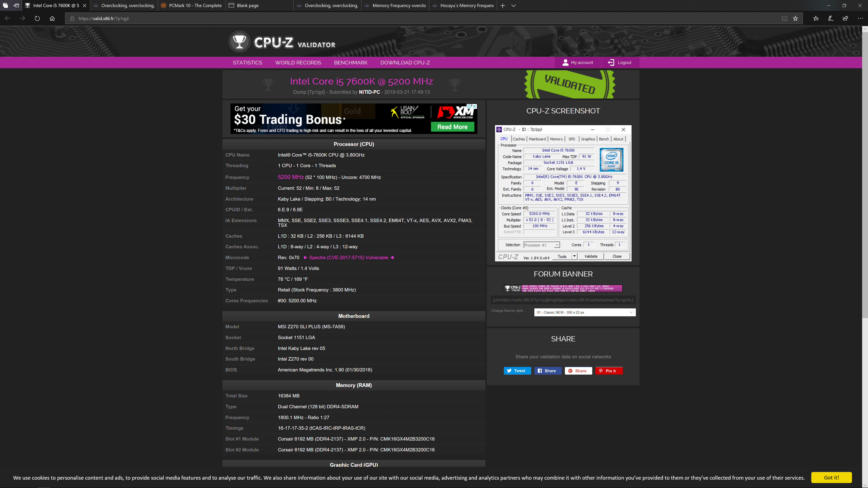Open a new browser tab
The width and height of the screenshot is (868, 488).
tap(502, 5)
